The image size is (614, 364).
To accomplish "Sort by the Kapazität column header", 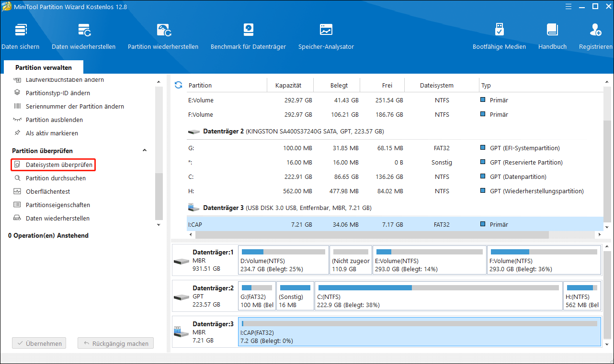I will click(289, 85).
